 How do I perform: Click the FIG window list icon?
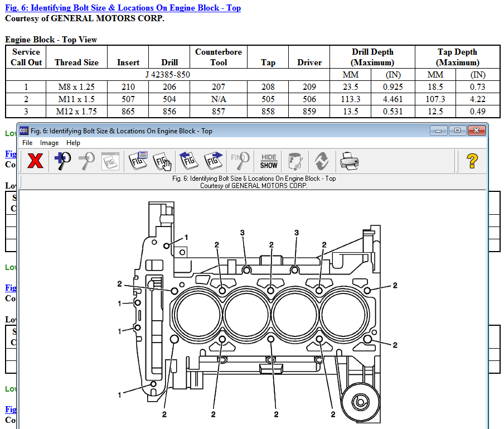point(137,161)
